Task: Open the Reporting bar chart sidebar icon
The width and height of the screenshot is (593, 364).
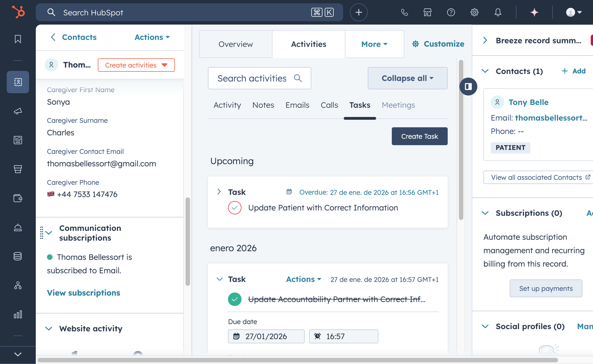Action: click(18, 314)
